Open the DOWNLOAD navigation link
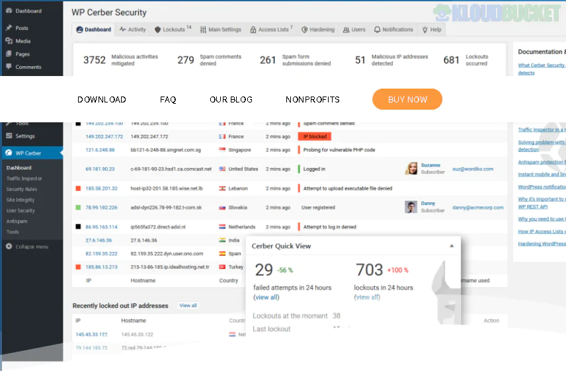Viewport: 566px width, 392px height. pos(101,100)
